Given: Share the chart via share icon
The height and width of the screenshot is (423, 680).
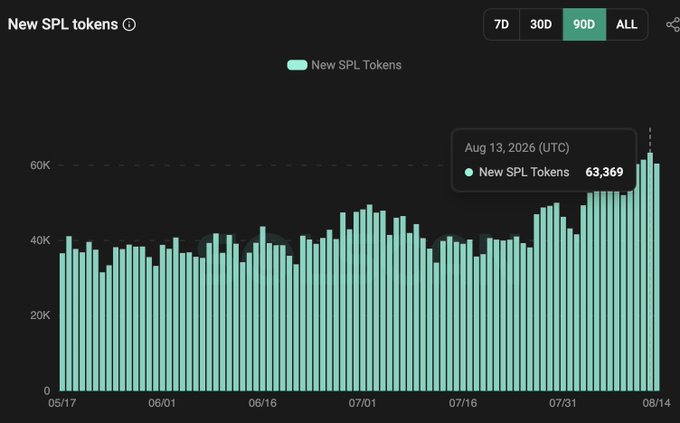Looking at the screenshot, I should (x=673, y=24).
